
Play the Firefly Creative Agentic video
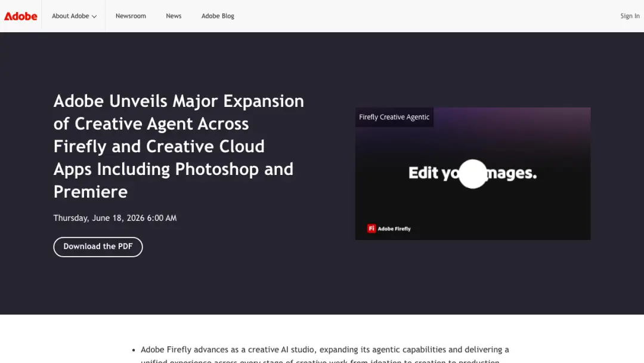[x=473, y=174]
